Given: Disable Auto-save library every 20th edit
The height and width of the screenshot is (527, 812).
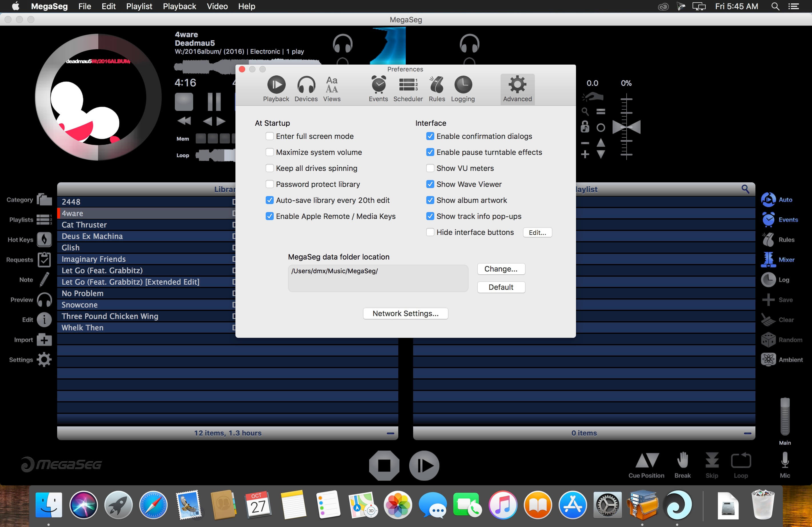Looking at the screenshot, I should 269,200.
